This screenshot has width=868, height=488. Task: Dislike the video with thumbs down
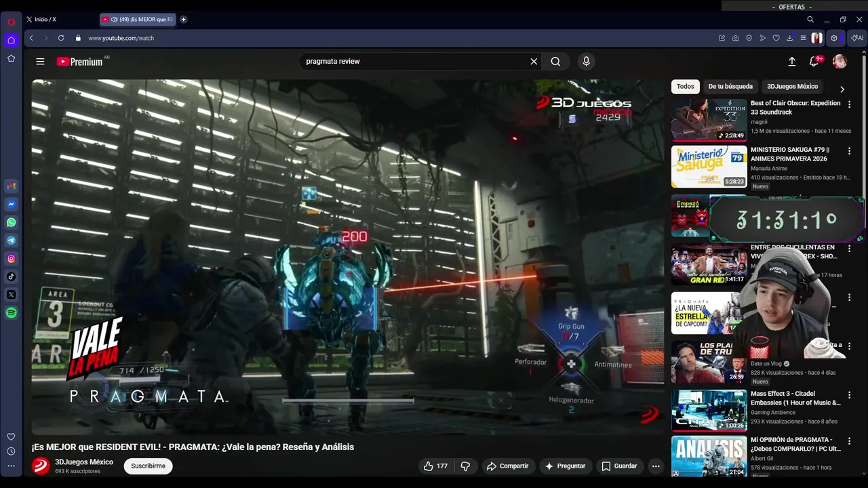(465, 466)
